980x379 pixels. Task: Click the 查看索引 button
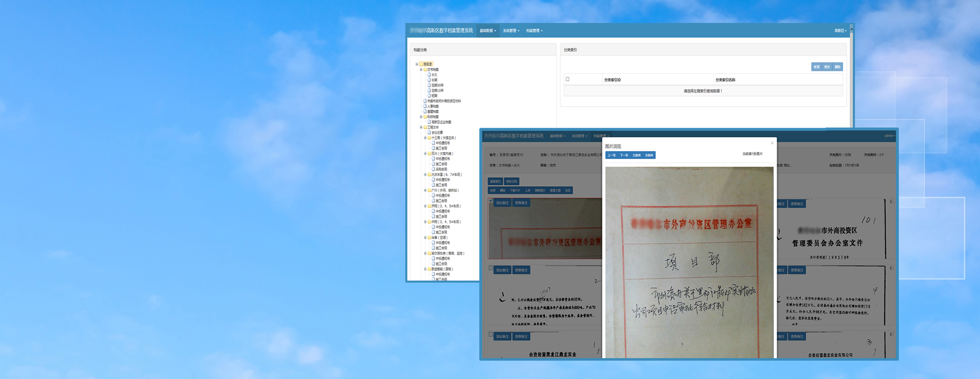(495, 182)
